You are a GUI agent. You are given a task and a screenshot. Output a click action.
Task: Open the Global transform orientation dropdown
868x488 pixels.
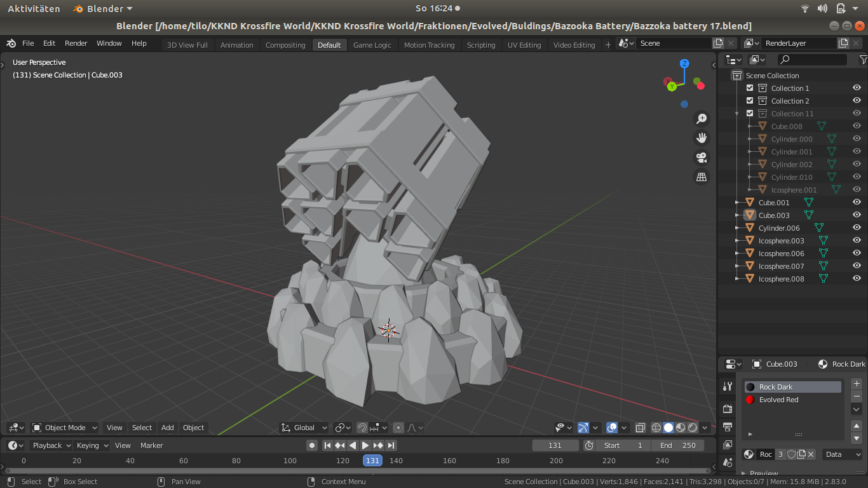(304, 428)
